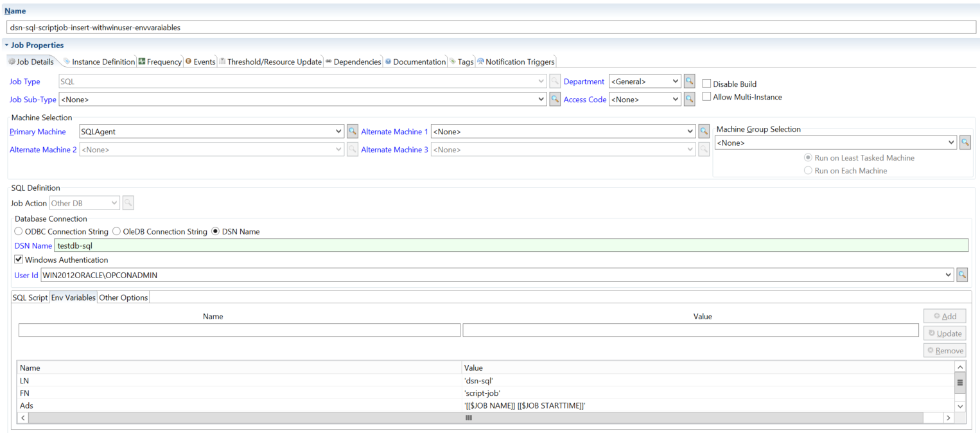Open the Frequency tab
The height and width of the screenshot is (433, 980).
[160, 62]
